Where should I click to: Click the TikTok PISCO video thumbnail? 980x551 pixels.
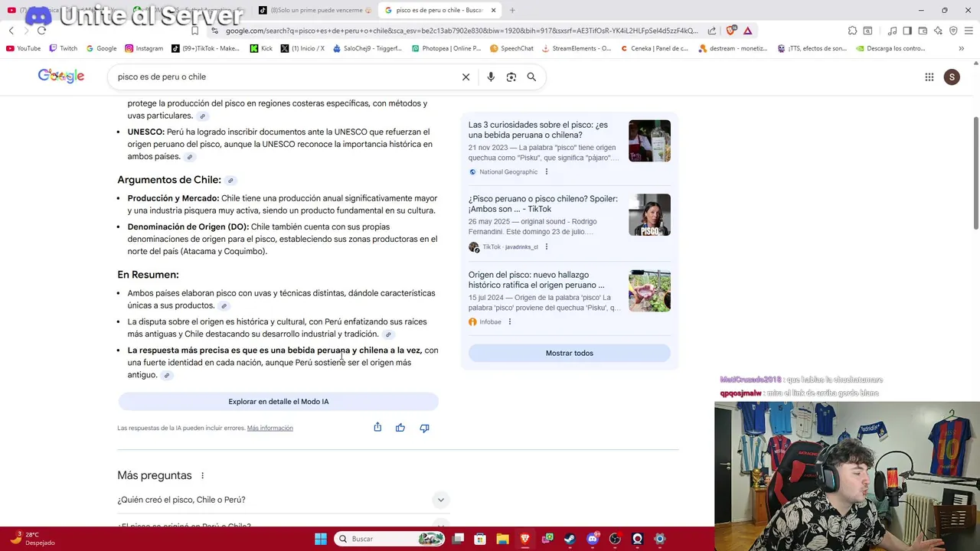tap(649, 215)
